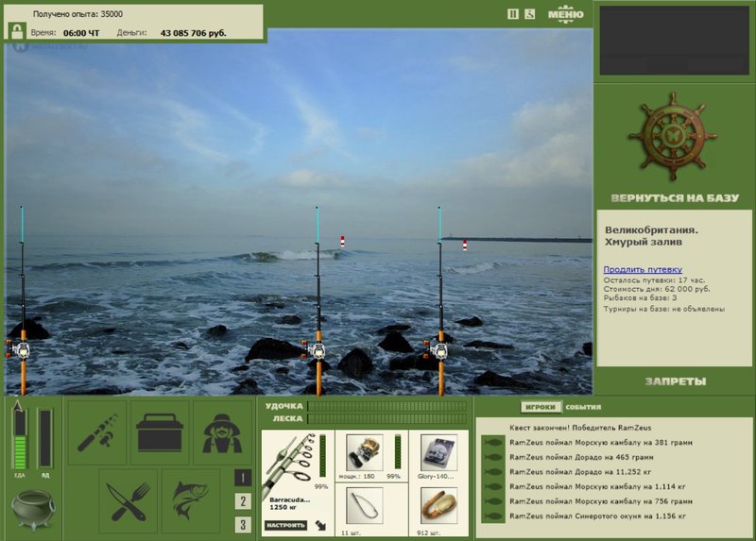Screen dimensions: 756x541
Task: Click the arrow icon next to НАСТРОИТЬ
Action: (320, 526)
